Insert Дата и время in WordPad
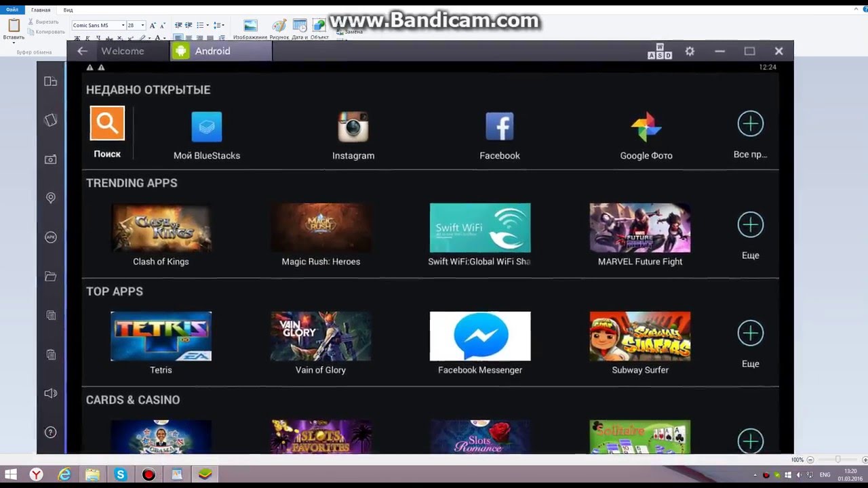 (300, 28)
